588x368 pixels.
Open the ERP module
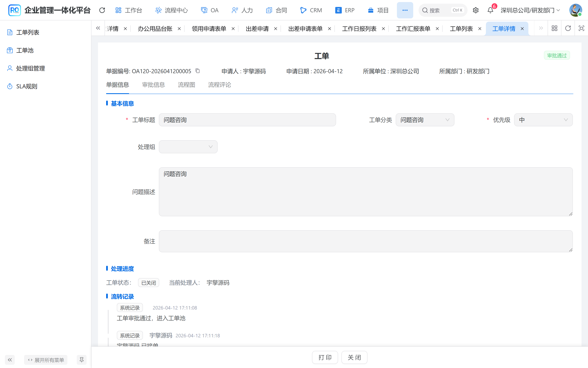[x=345, y=10]
